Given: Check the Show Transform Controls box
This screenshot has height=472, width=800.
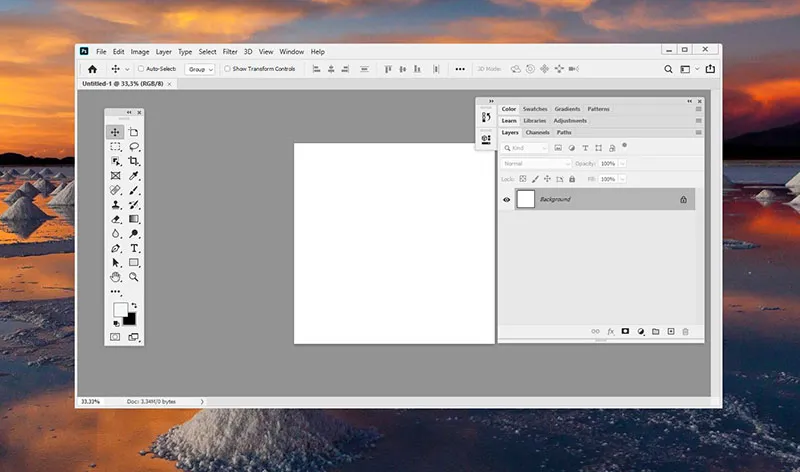Looking at the screenshot, I should 227,69.
